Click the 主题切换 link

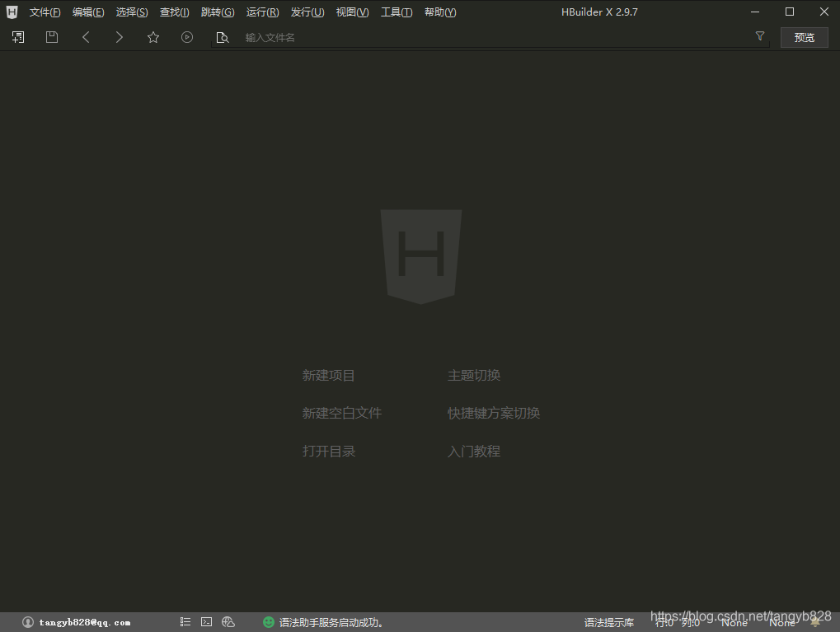(474, 376)
